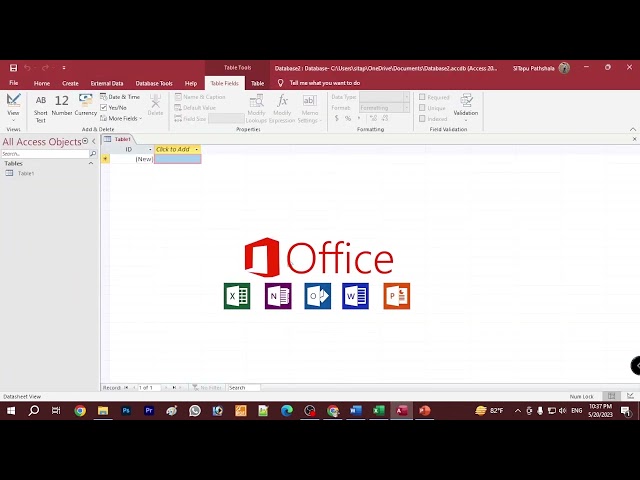Viewport: 640px width, 480px height.
Task: Open the File menu
Action: (13, 83)
